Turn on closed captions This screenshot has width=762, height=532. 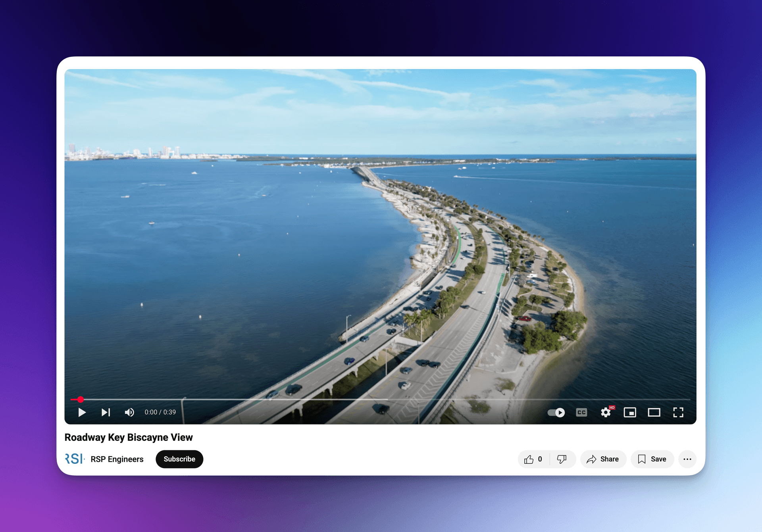pyautogui.click(x=581, y=413)
